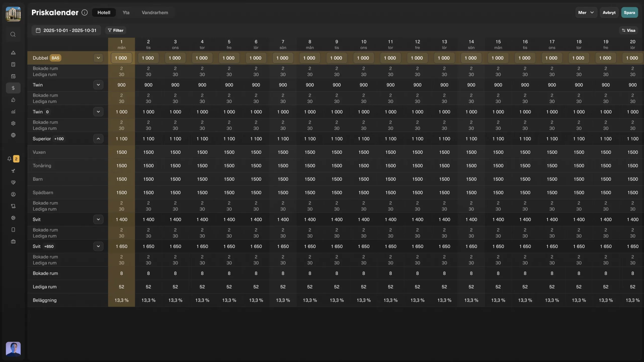Switch to the Yta tab

pos(126,12)
